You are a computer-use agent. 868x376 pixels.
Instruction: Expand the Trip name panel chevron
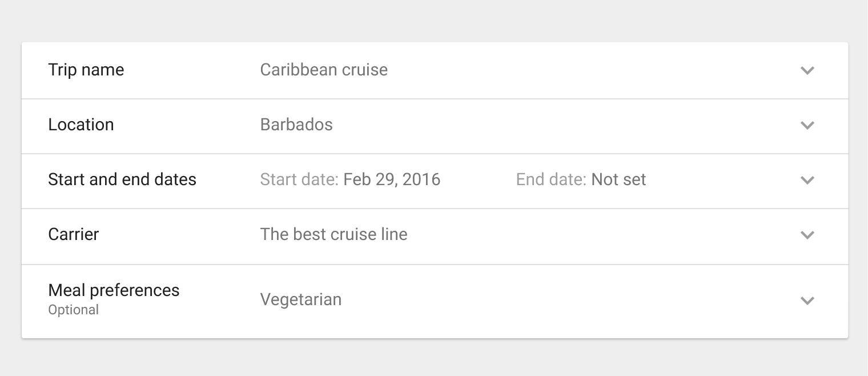pyautogui.click(x=807, y=70)
